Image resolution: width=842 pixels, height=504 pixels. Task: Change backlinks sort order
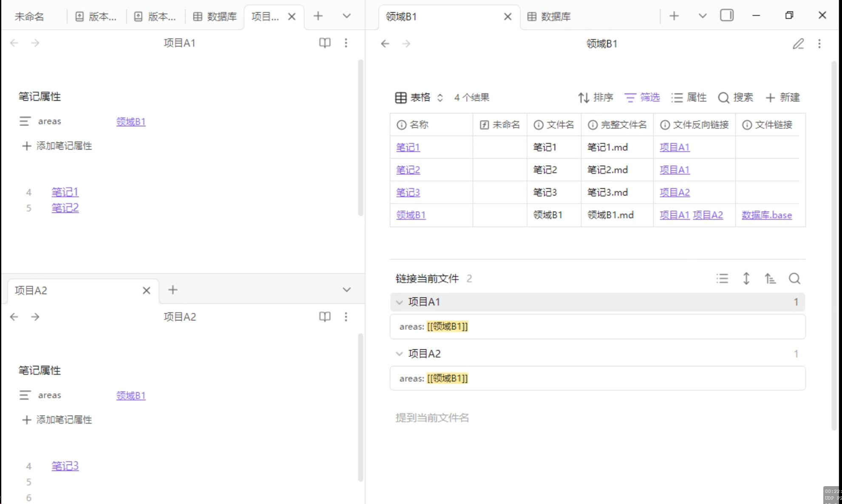(770, 279)
